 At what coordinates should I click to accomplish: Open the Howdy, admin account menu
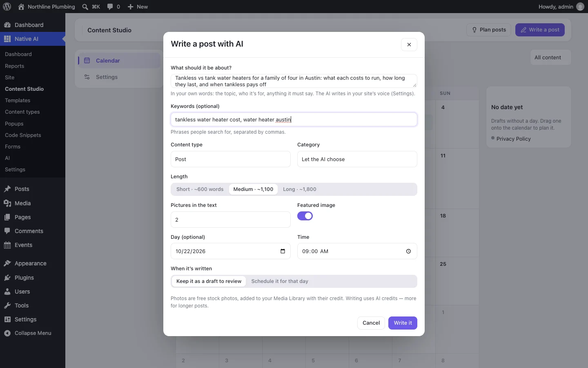pyautogui.click(x=561, y=7)
